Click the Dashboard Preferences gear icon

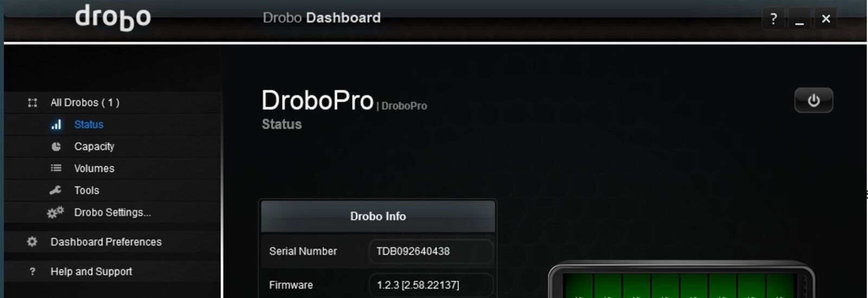(x=32, y=242)
